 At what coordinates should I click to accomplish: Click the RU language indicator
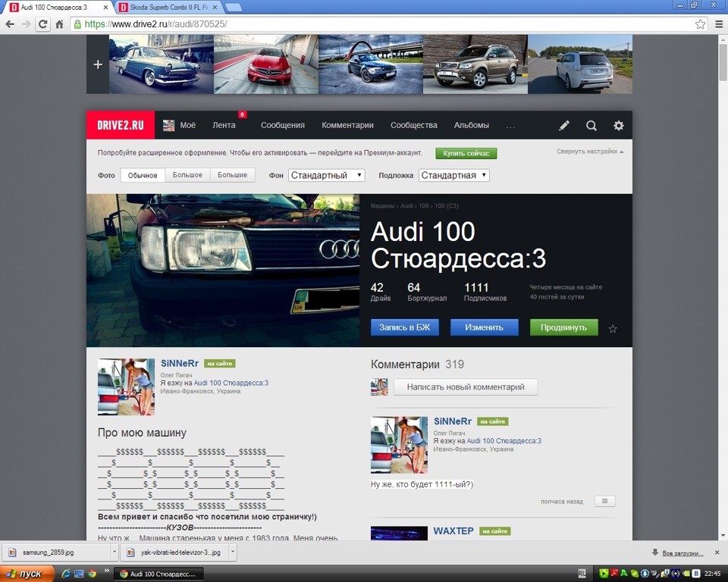tap(582, 574)
